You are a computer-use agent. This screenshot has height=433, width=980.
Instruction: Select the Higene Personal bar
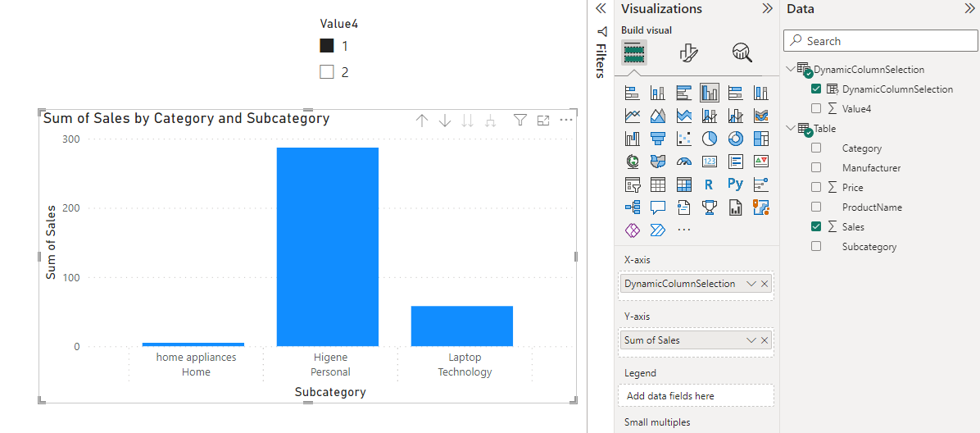[328, 247]
